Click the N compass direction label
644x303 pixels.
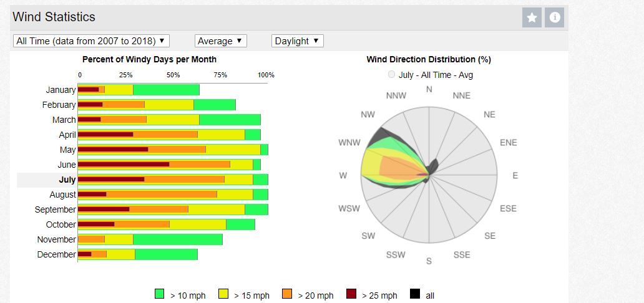(429, 89)
